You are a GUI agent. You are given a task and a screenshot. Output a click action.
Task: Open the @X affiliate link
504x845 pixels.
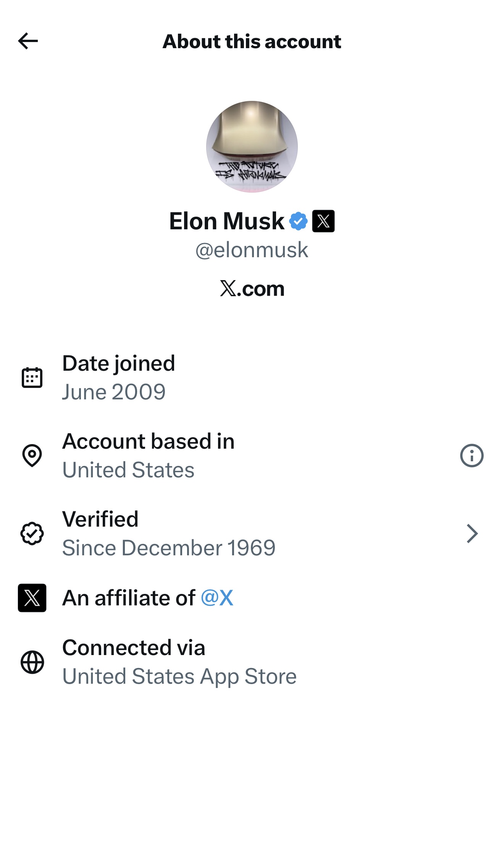pos(217,598)
